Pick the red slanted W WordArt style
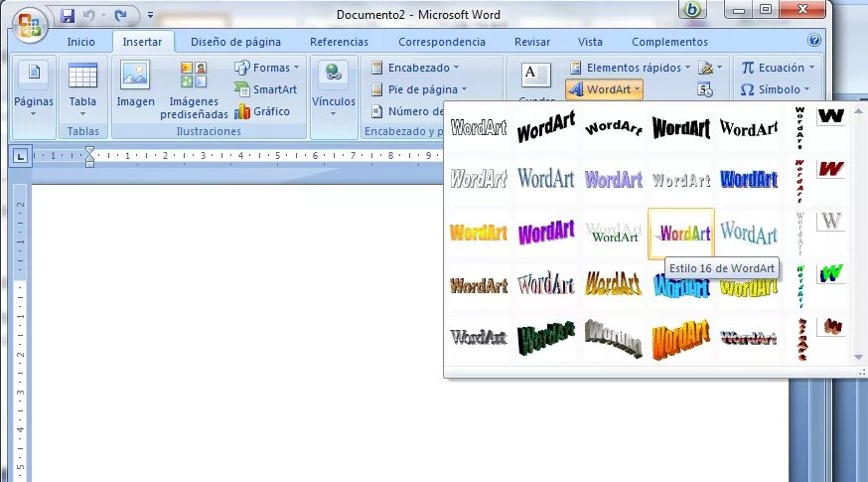This screenshot has width=868, height=482. tap(831, 168)
